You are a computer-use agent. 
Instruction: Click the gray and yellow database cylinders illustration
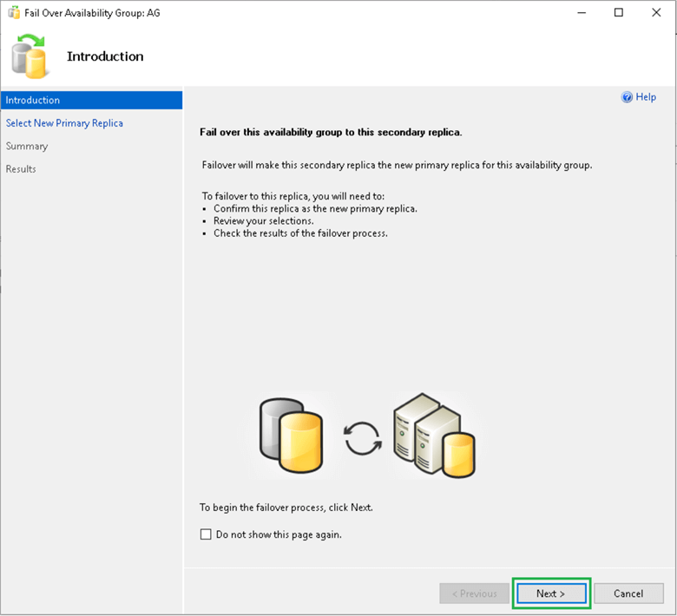[292, 436]
